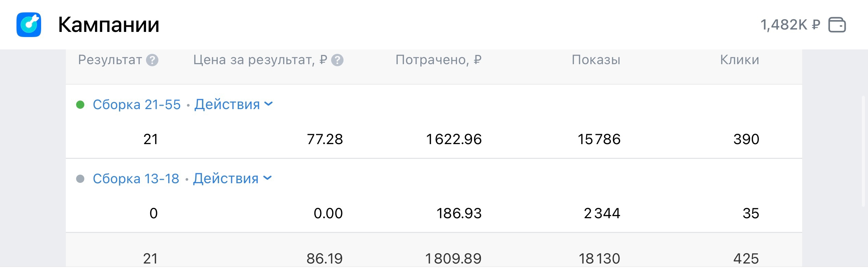Click green status dot of Сборка 21-55
Viewport: 868px width, 269px height.
[x=80, y=105]
